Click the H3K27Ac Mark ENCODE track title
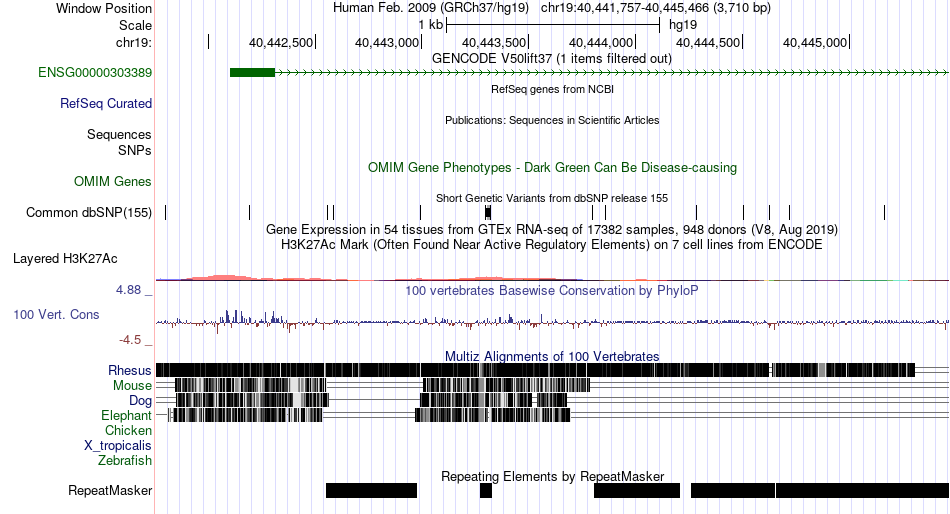This screenshot has width=950, height=514. tap(552, 245)
